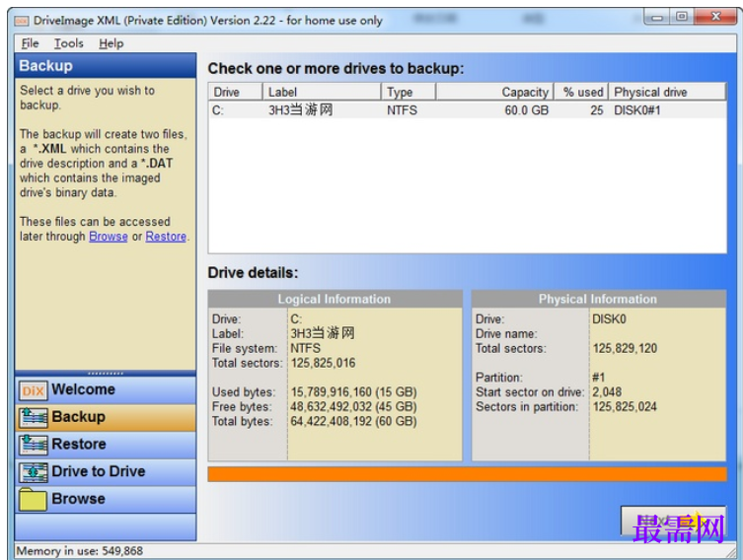Click the Memory in use status bar text
Viewport: 743px width, 560px height.
coord(80,551)
